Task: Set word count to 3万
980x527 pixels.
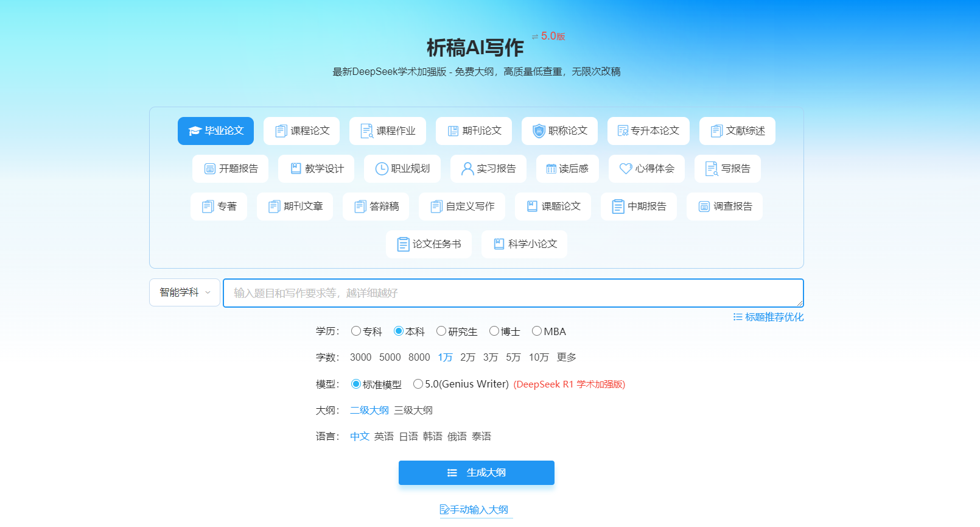Action: point(490,358)
